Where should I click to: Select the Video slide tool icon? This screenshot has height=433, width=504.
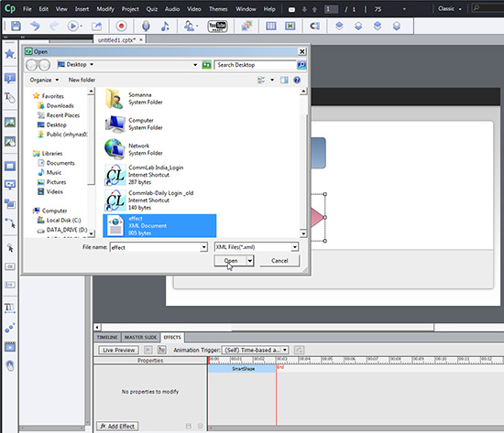coord(10,347)
